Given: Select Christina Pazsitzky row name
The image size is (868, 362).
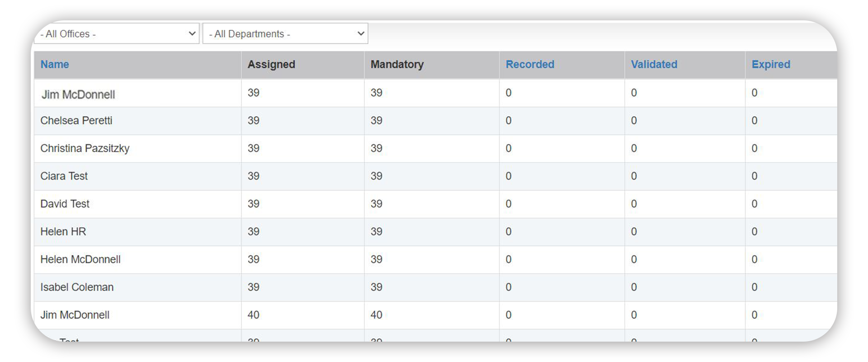Looking at the screenshot, I should pos(85,148).
